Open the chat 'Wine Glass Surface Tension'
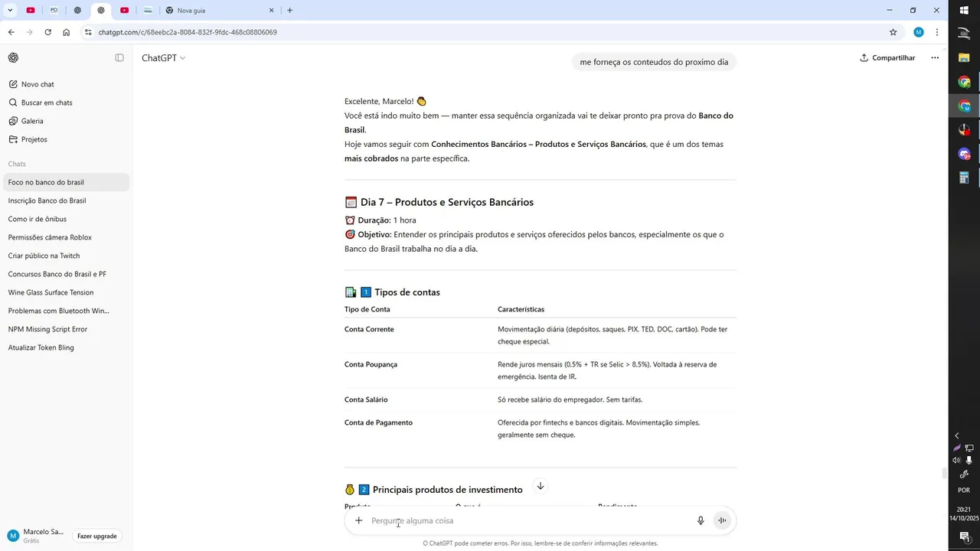 click(65, 292)
